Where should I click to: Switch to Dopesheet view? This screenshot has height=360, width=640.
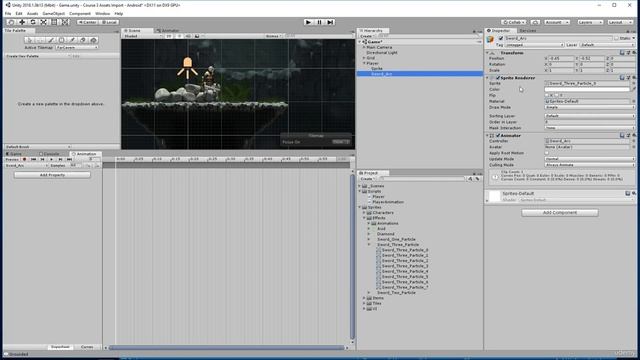point(60,347)
